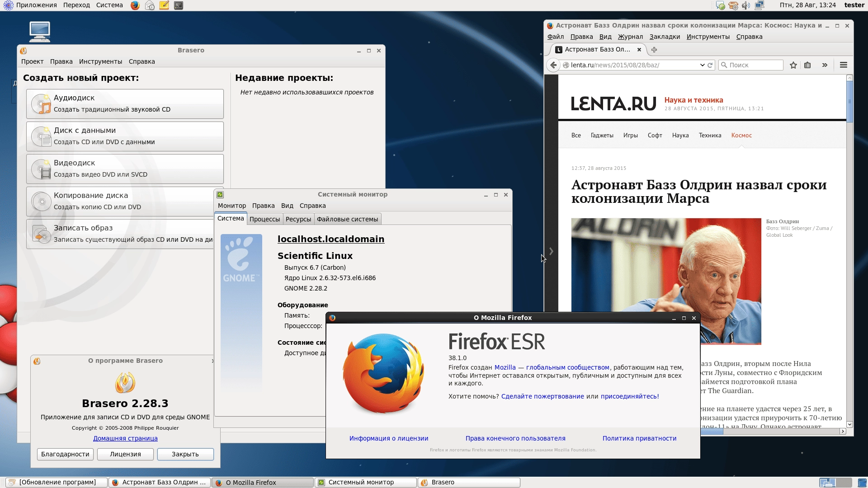Create an Аудиодиск project in Brasero
This screenshot has height=488, width=868.
(125, 104)
